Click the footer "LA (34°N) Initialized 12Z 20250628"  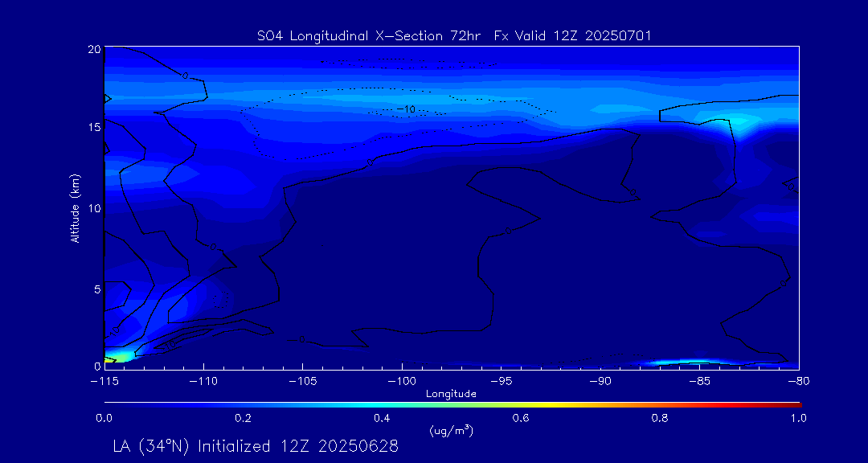point(256,446)
